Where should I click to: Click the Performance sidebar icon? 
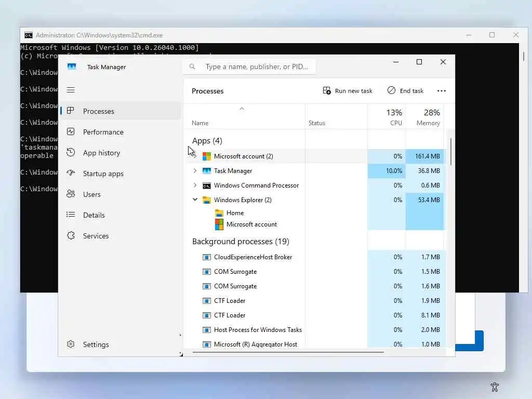(71, 131)
